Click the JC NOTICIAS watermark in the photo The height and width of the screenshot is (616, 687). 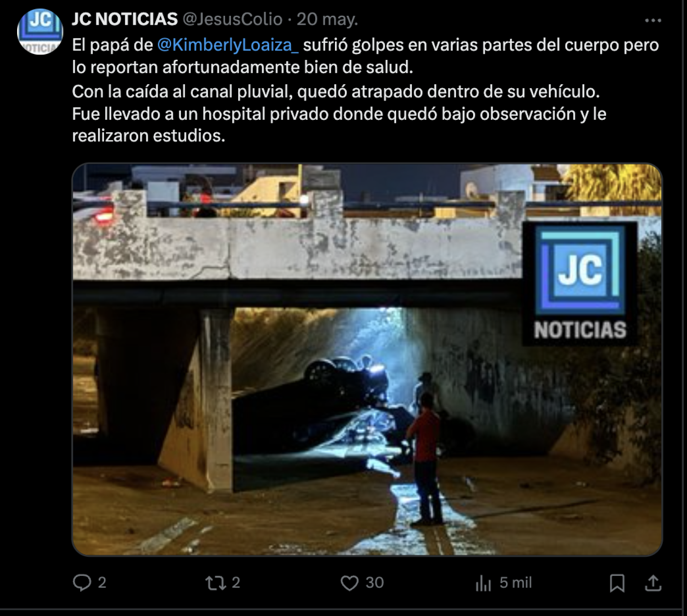coord(580,283)
